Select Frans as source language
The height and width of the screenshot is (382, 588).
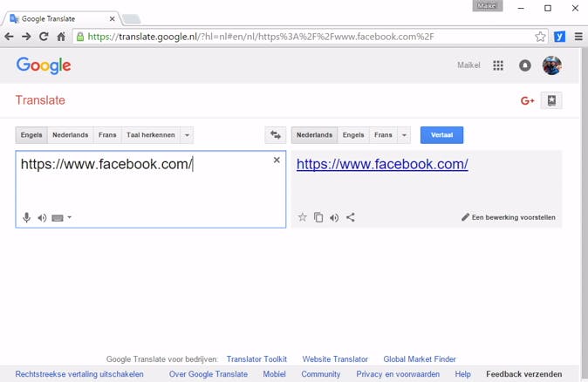(107, 135)
